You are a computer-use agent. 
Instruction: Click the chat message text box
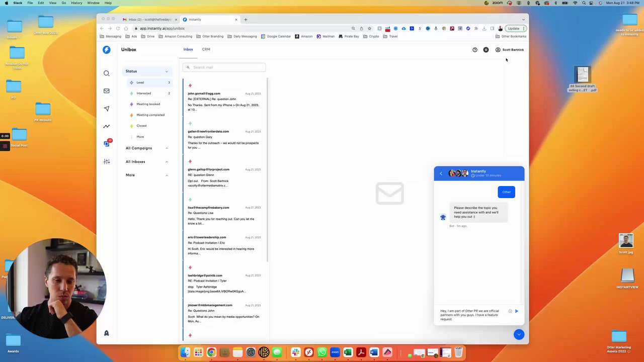click(x=472, y=315)
